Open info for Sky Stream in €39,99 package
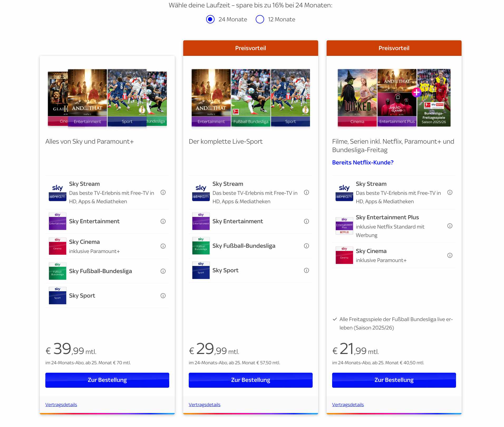The width and height of the screenshot is (504, 427). pyautogui.click(x=163, y=192)
